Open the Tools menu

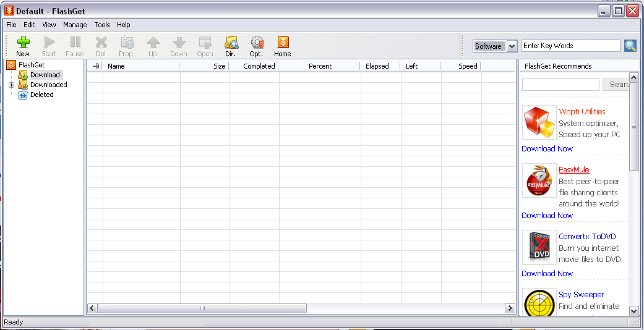(x=102, y=25)
